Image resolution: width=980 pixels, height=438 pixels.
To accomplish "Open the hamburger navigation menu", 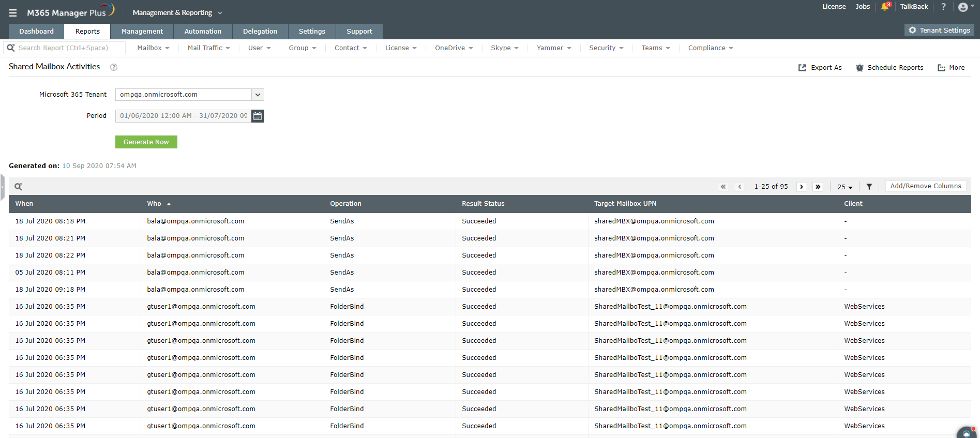I will tap(13, 13).
